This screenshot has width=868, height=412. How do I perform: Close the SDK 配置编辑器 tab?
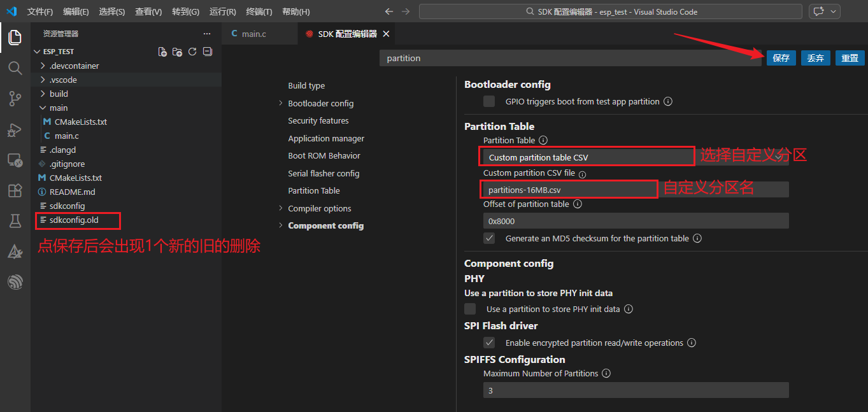click(x=386, y=34)
